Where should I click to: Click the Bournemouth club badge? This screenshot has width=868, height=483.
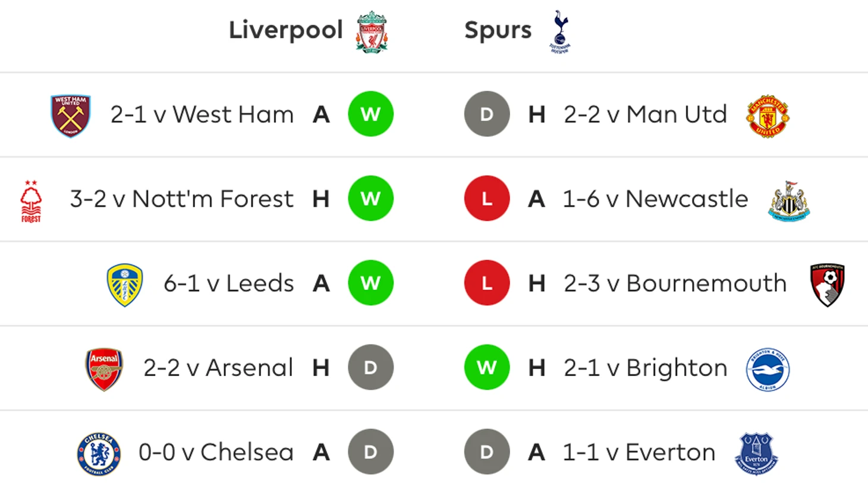click(828, 285)
